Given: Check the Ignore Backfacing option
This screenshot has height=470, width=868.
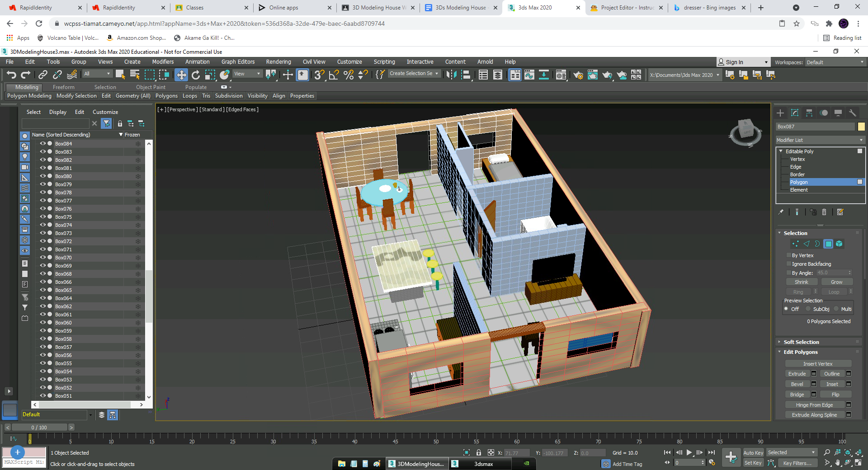Looking at the screenshot, I should [789, 264].
